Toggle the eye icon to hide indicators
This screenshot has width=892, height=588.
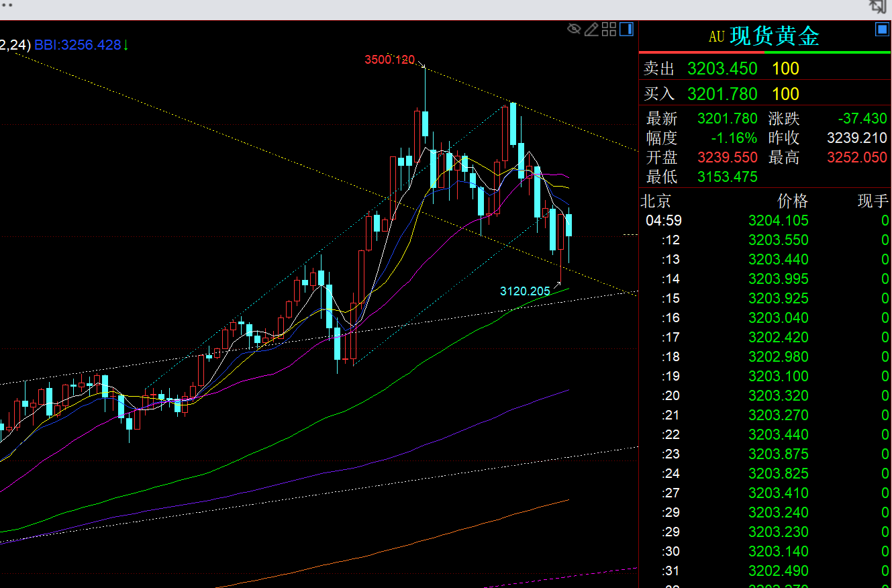(574, 29)
